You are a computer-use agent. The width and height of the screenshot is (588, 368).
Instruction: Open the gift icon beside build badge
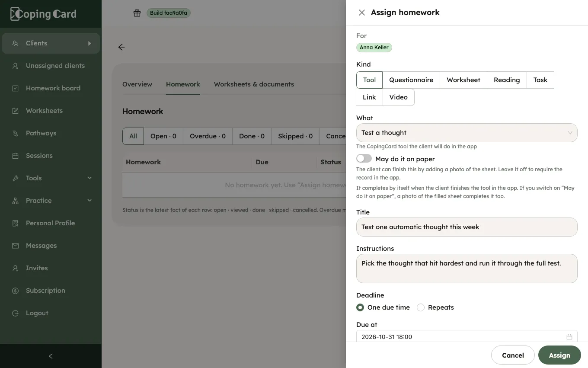tap(137, 13)
